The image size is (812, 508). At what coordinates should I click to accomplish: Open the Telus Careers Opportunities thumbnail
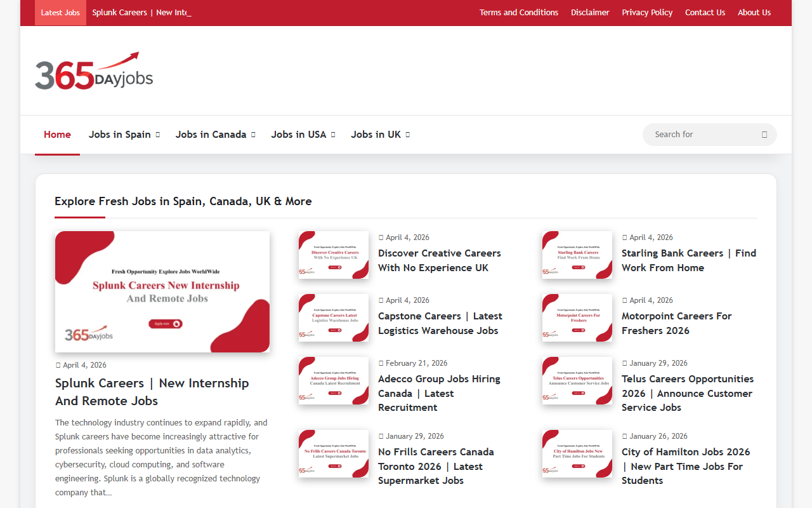click(x=577, y=380)
